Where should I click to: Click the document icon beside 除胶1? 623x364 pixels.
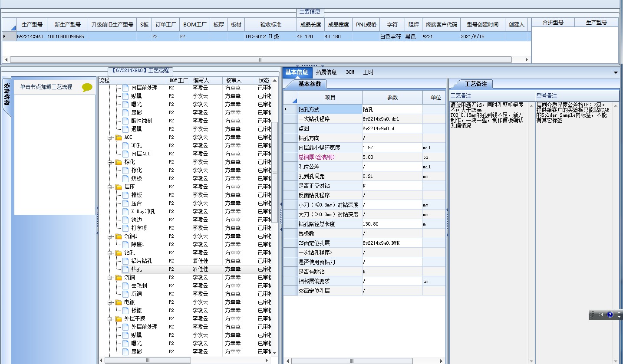125,245
